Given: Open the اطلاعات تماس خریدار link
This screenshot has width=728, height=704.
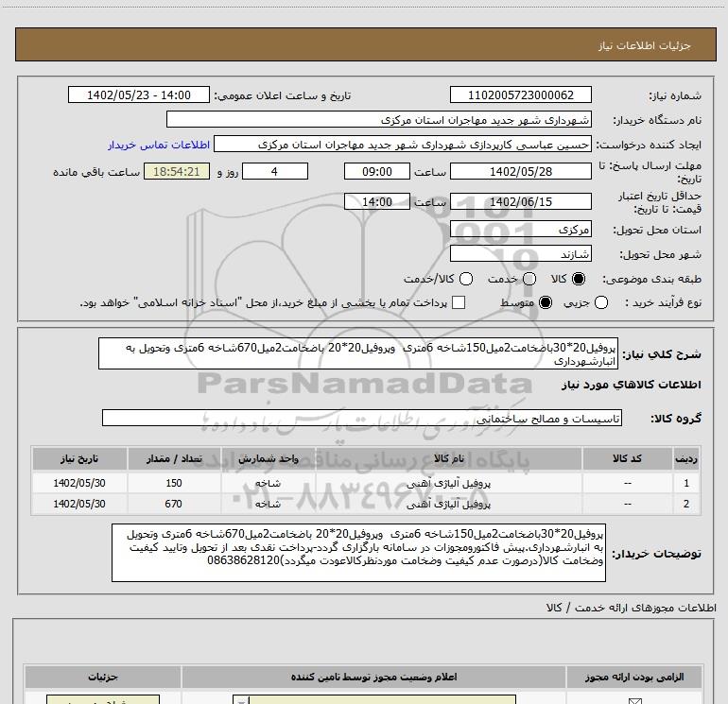Looking at the screenshot, I should point(159,145).
